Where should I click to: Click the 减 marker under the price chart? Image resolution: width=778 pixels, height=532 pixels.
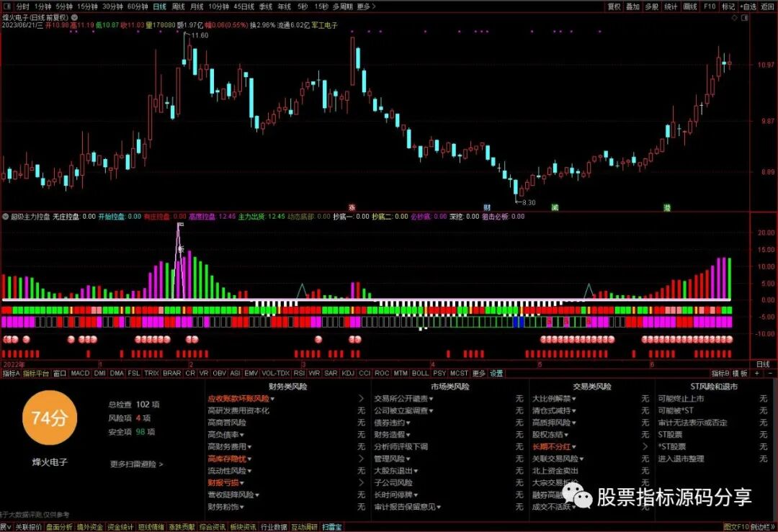coord(555,207)
